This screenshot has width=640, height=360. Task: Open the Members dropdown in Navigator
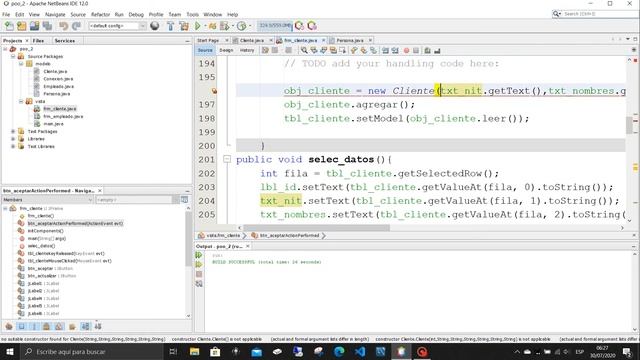47,200
